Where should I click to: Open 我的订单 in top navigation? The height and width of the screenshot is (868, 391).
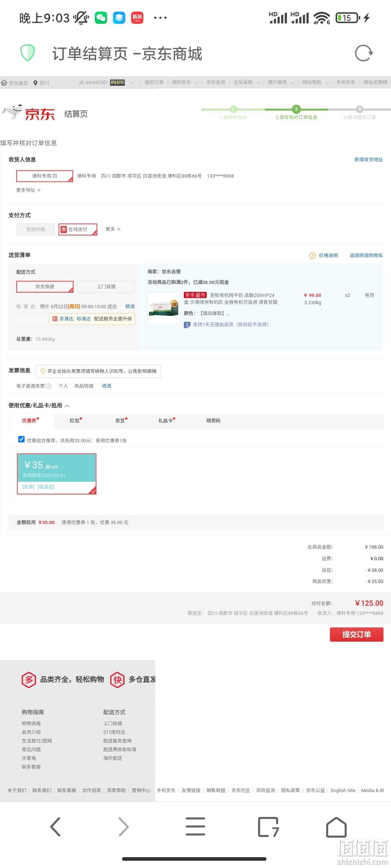click(154, 82)
